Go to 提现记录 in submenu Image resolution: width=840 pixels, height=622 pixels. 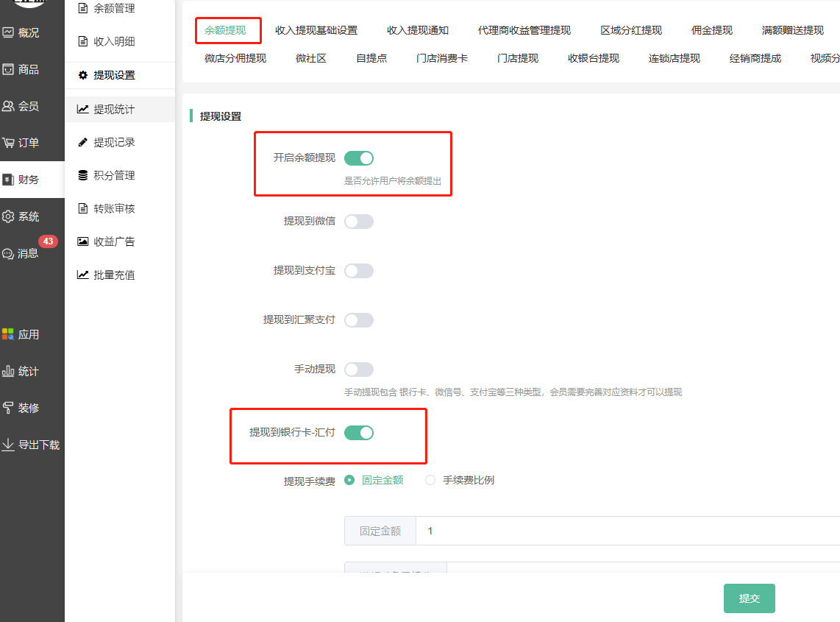[114, 142]
